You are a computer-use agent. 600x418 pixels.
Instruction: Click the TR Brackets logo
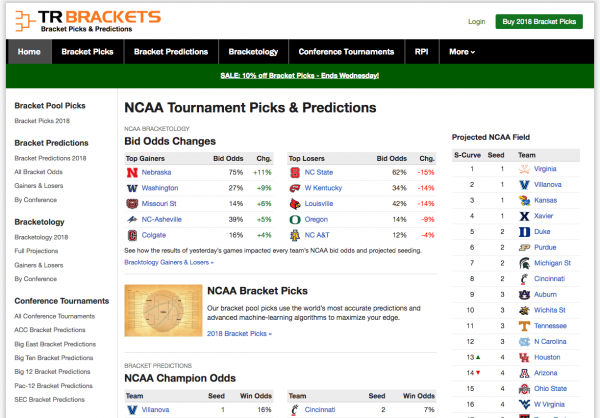pos(88,21)
